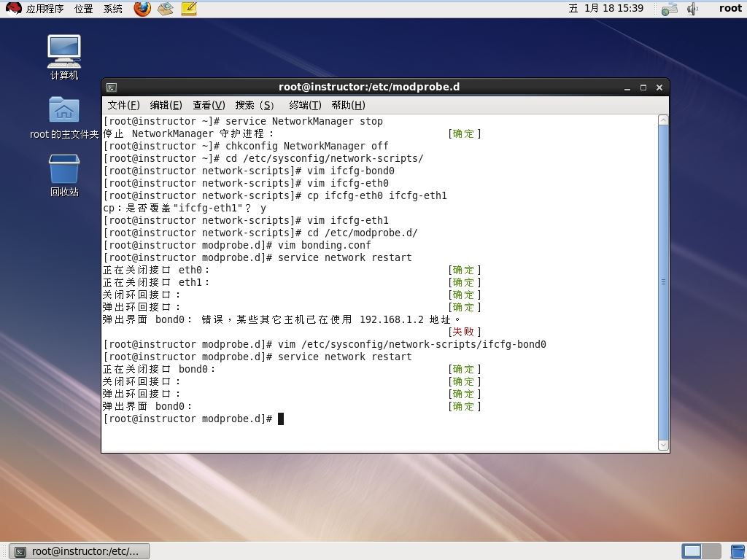Open root's home folder desktop icon
The width and height of the screenshot is (747, 560).
click(x=64, y=118)
